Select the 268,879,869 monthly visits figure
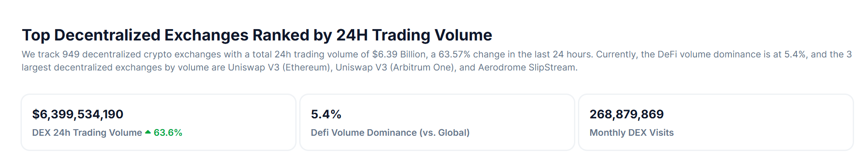This screenshot has height=161, width=868. 626,114
